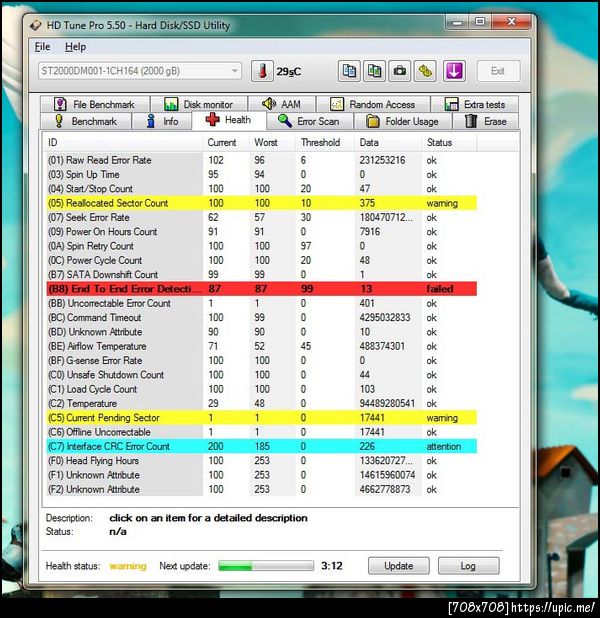Switch to the File Benchmark tab
Screen dimensions: 600x618
95,104
